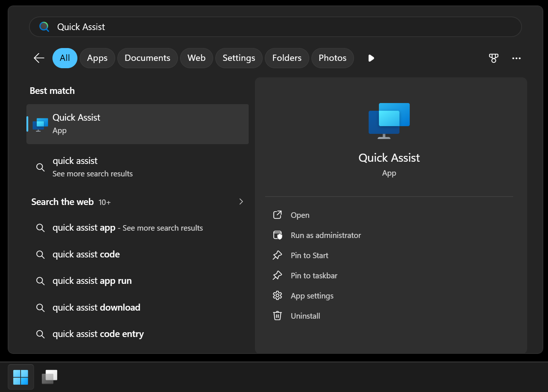The width and height of the screenshot is (548, 392).
Task: Go back using the left arrow
Action: [x=39, y=58]
